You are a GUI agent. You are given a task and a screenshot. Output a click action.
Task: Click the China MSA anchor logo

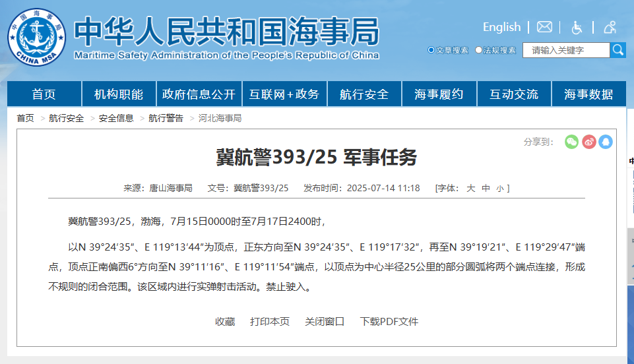click(x=37, y=37)
